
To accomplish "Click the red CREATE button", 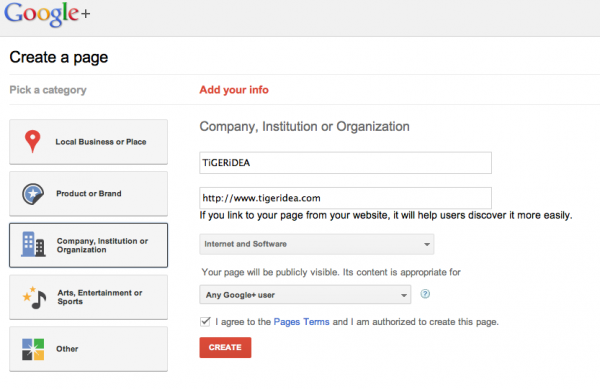I will point(225,347).
